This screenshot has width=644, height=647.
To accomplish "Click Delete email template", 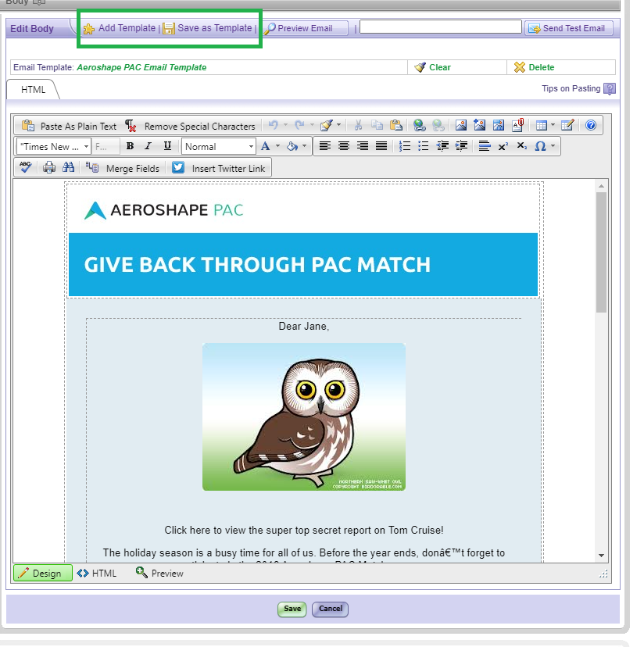I will coord(534,67).
